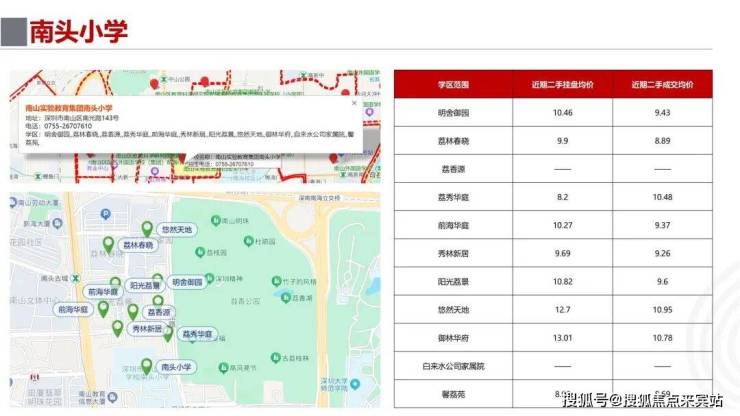The width and height of the screenshot is (740, 416).
Task: Click 明舍御园 in the table
Action: coord(453,113)
